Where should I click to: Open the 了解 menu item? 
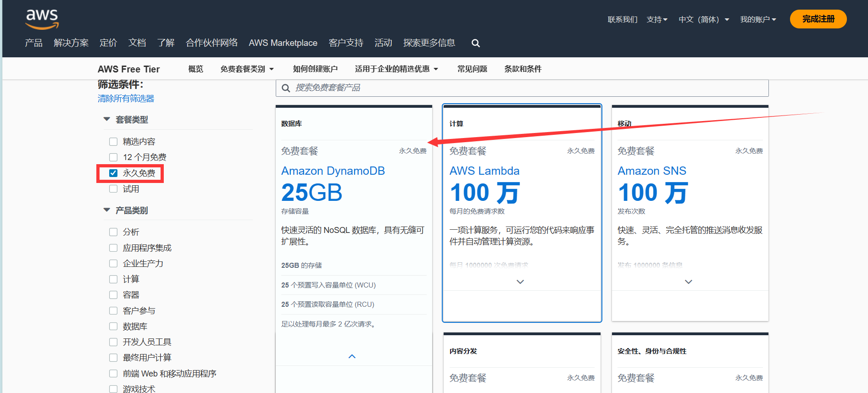coord(166,43)
